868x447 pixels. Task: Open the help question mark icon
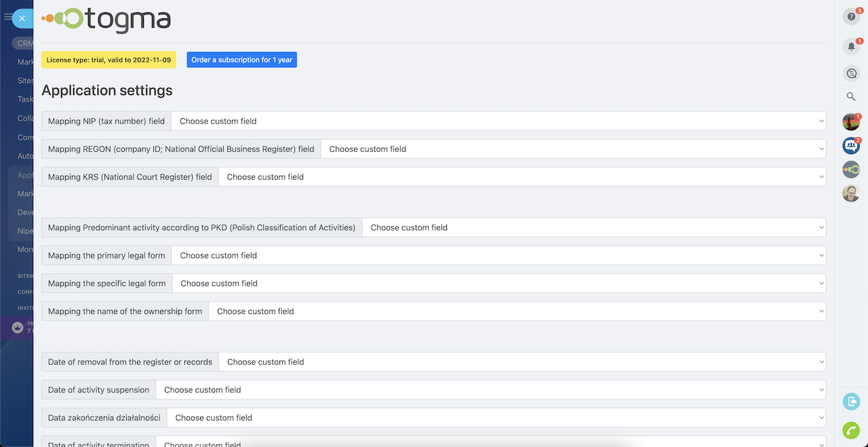point(851,17)
